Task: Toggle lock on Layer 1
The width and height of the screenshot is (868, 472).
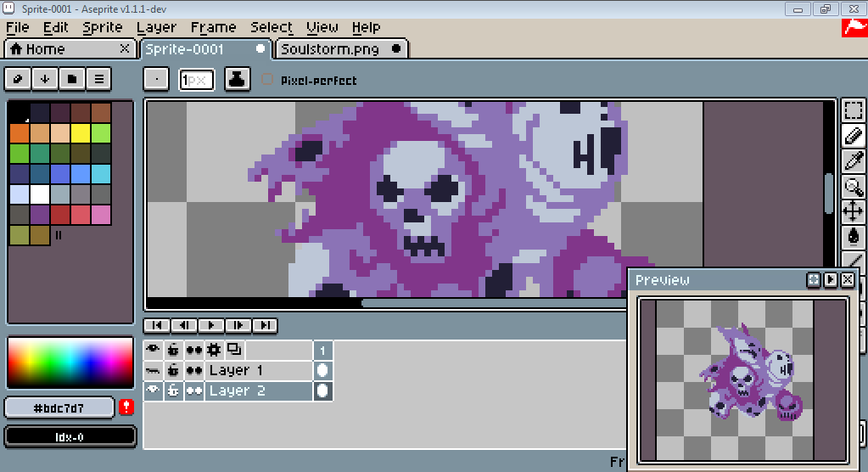Action: coord(173,370)
